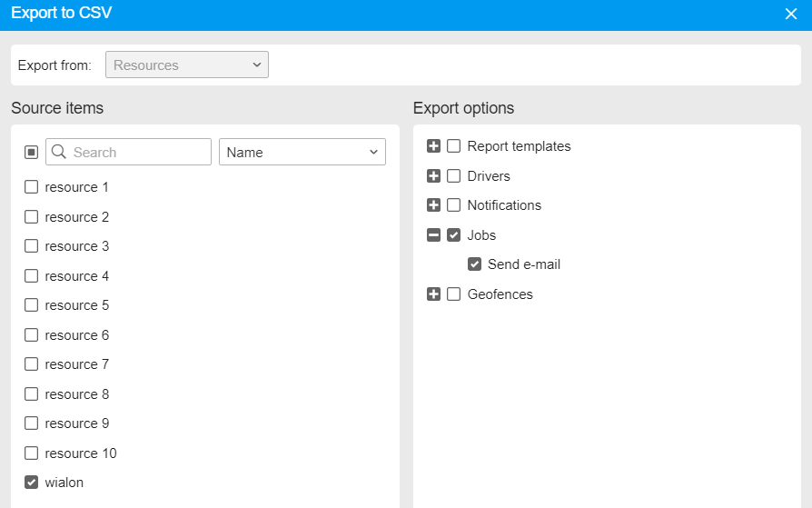
Task: Expand the Drivers tree node
Action: [433, 176]
